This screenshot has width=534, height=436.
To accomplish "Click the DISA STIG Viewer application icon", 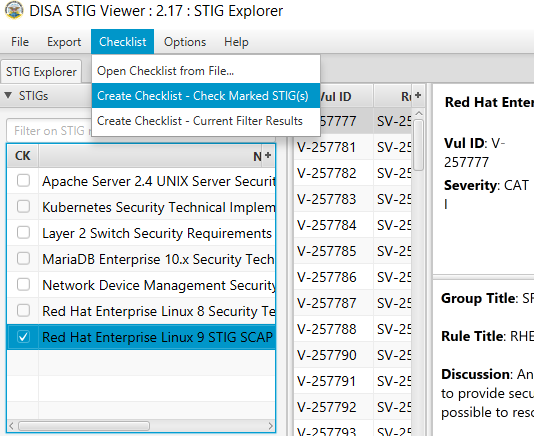I will (x=14, y=11).
